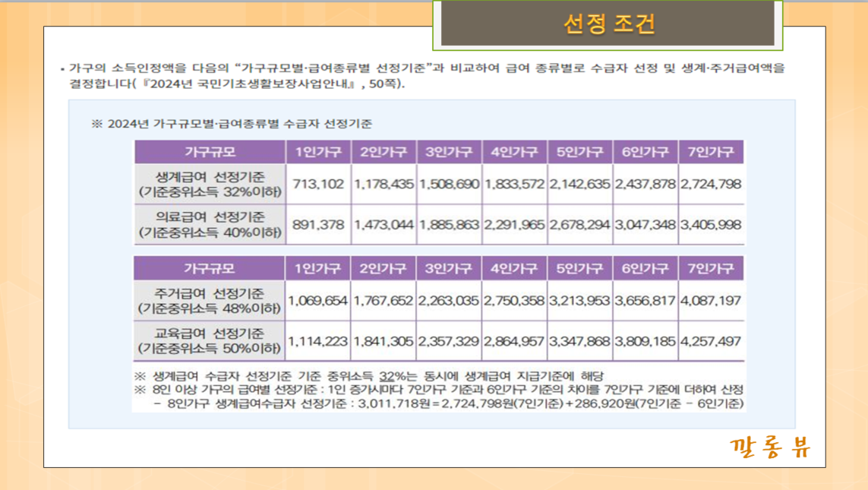The width and height of the screenshot is (868, 490).
Task: Select the value 1,841,305
Action: (x=383, y=342)
